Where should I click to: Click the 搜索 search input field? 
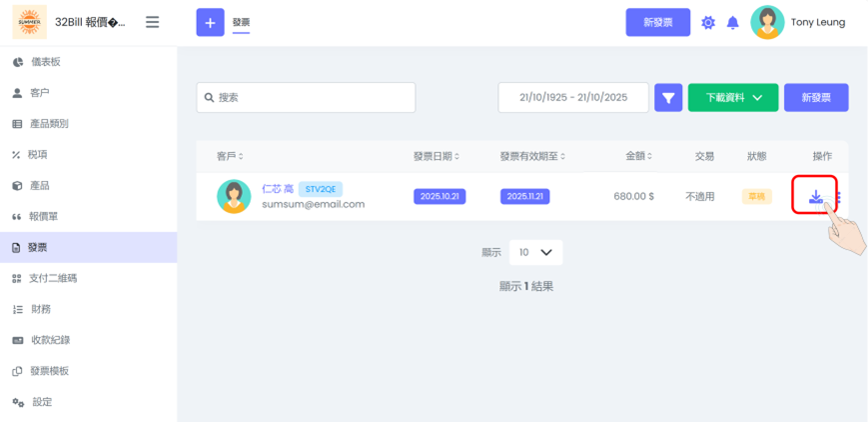coord(306,98)
